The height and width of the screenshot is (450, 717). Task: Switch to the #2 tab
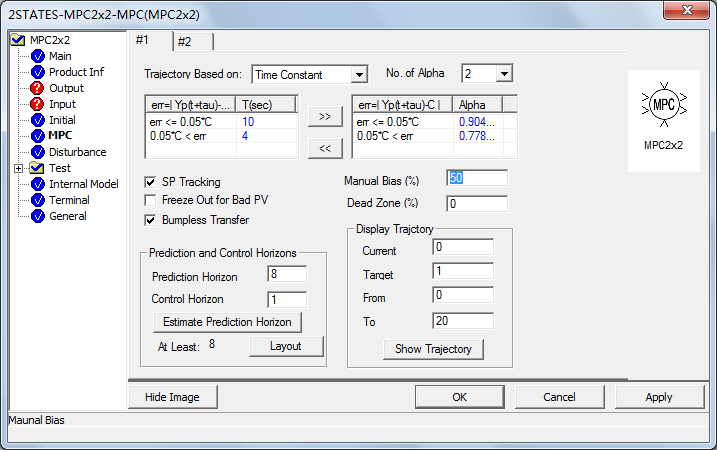coord(193,42)
